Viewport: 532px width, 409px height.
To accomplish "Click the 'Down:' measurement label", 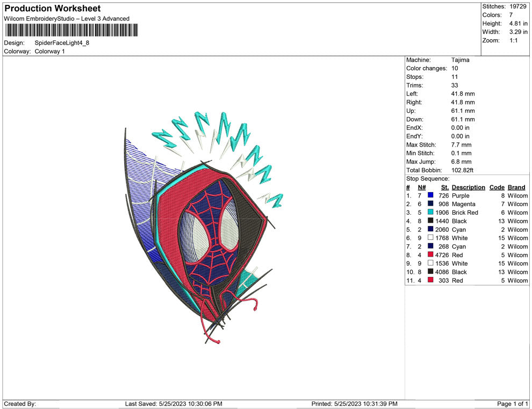I will (x=415, y=119).
